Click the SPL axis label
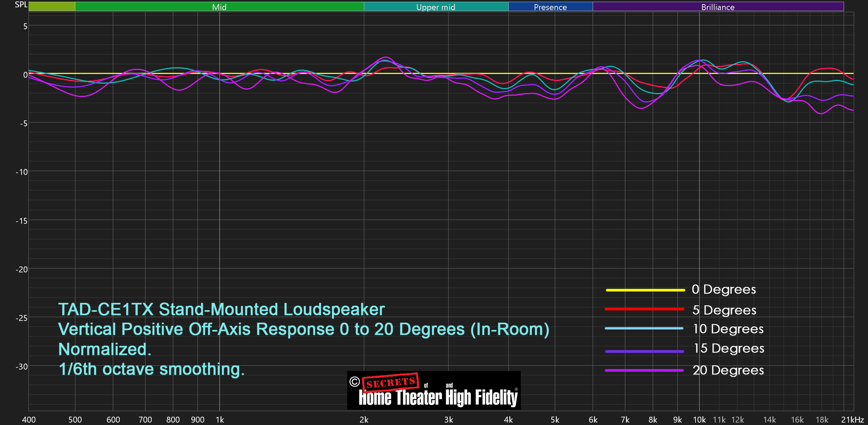Viewport: 868px width, 425px height. point(21,5)
